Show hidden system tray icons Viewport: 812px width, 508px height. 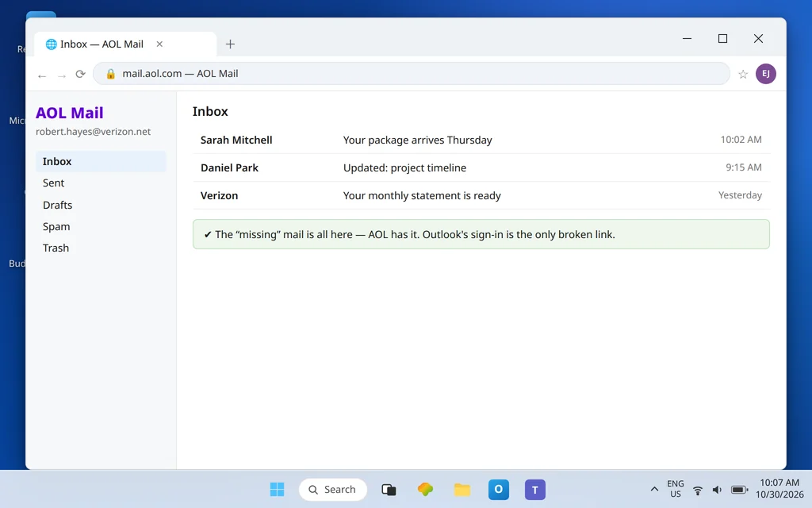[654, 489]
